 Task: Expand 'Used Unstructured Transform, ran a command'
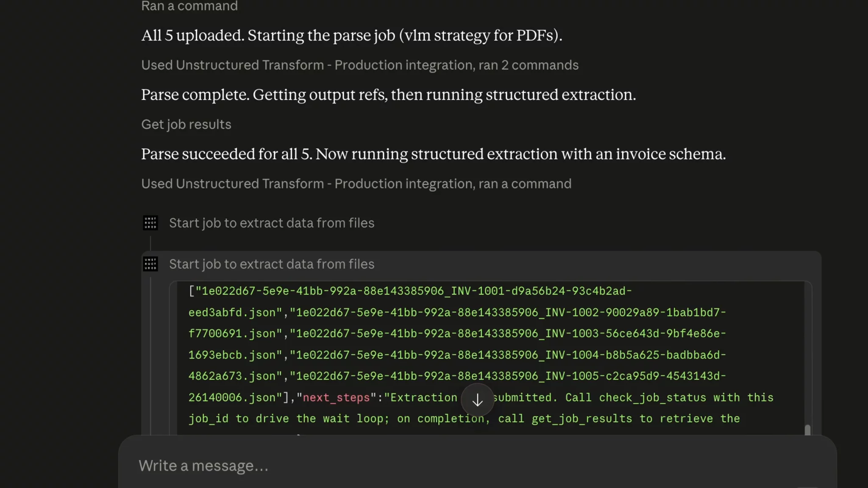point(356,184)
